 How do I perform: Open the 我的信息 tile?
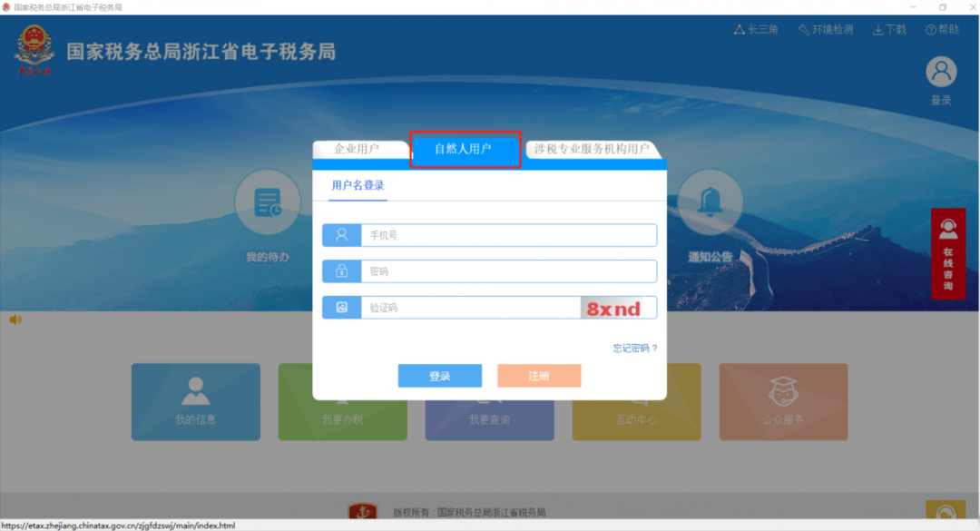coord(196,402)
